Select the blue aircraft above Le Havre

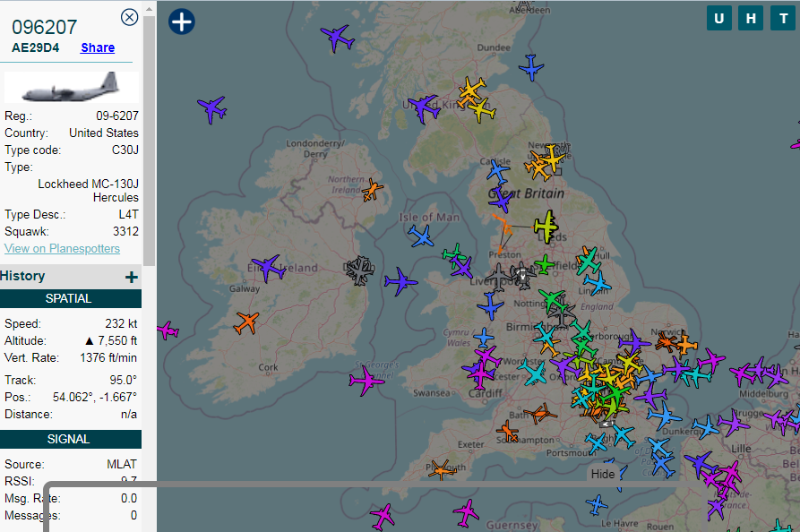tap(597, 505)
